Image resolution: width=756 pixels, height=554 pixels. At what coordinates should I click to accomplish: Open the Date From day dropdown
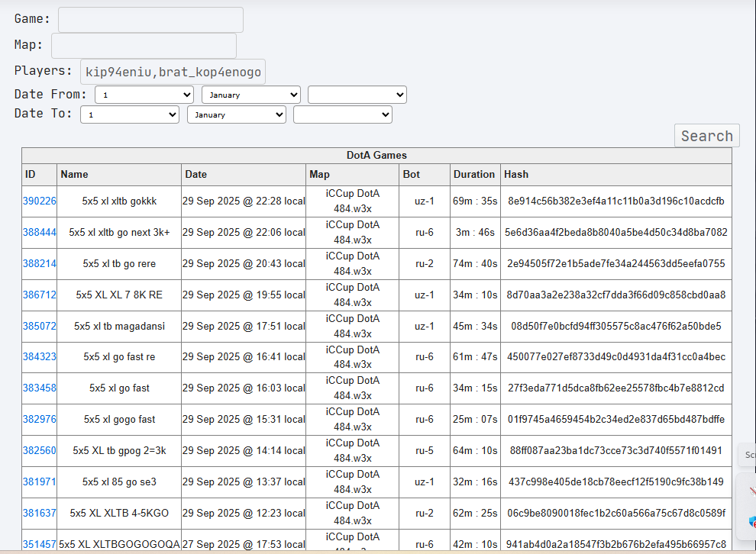tap(144, 95)
